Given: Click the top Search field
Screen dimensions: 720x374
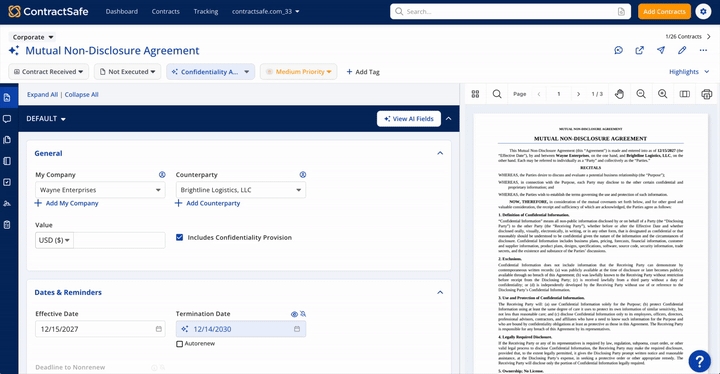Looking at the screenshot, I should (x=510, y=11).
